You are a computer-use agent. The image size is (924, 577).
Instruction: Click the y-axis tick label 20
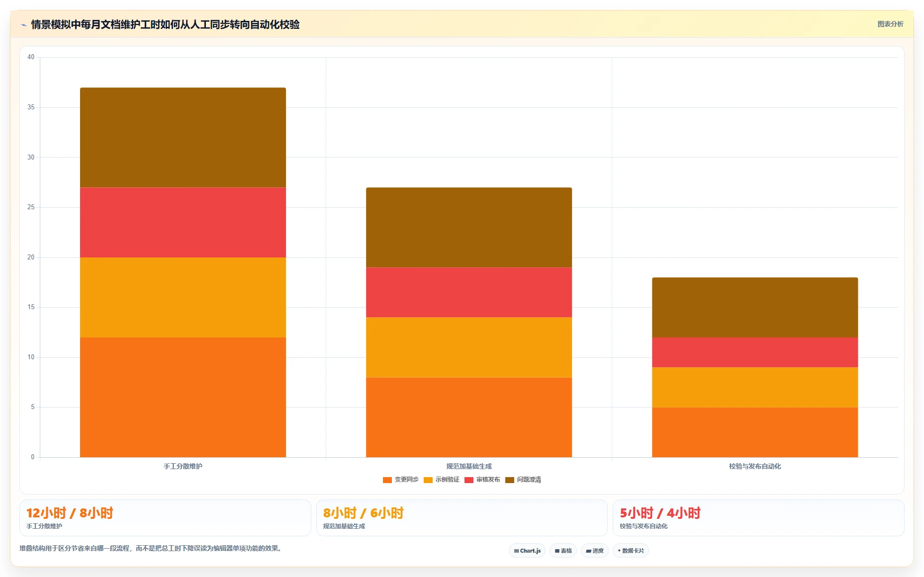[31, 257]
